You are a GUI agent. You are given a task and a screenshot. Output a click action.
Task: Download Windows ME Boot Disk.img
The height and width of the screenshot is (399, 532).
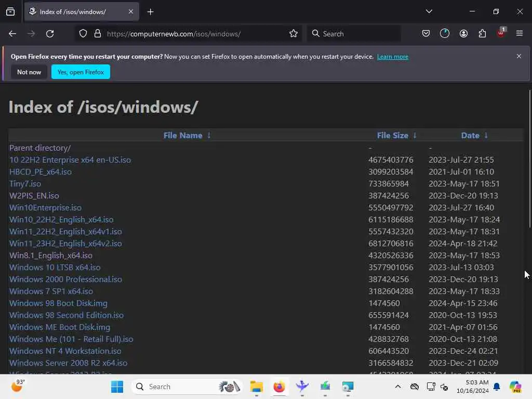(60, 327)
